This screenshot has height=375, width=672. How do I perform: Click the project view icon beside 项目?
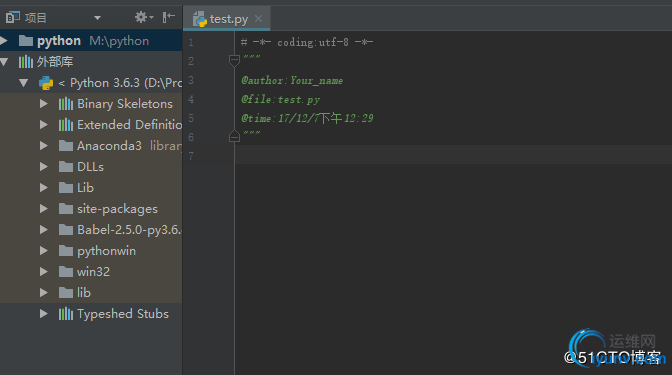tap(13, 18)
